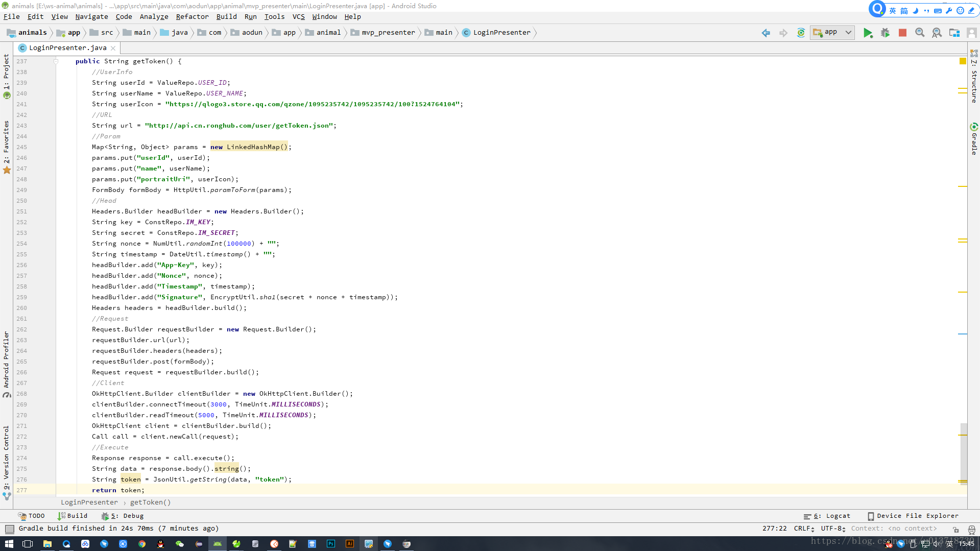
Task: Open the TODO tool window
Action: coord(31,516)
